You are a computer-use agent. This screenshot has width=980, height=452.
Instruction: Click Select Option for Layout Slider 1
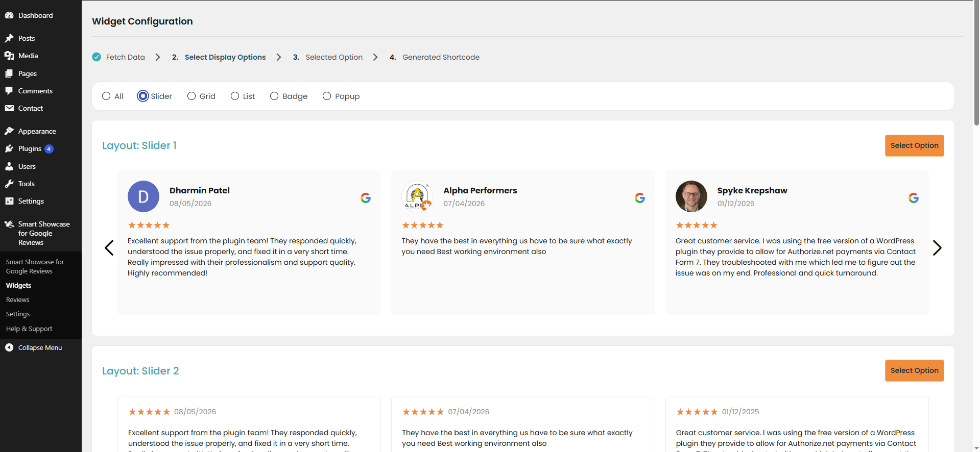point(914,145)
